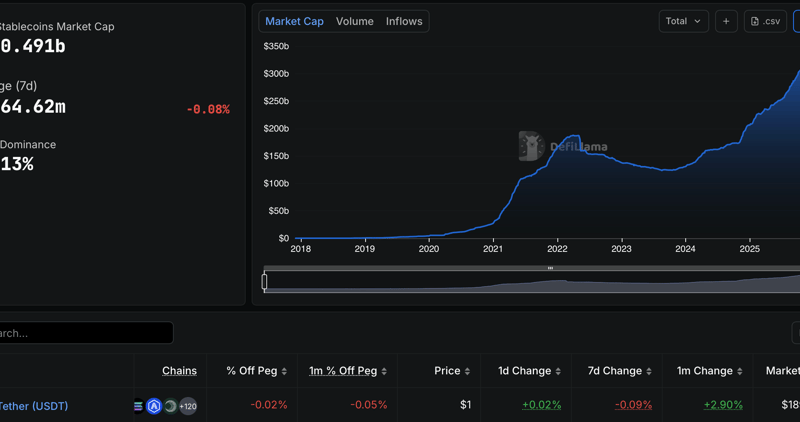Sort by 1m % Off Peg column

tap(348, 371)
